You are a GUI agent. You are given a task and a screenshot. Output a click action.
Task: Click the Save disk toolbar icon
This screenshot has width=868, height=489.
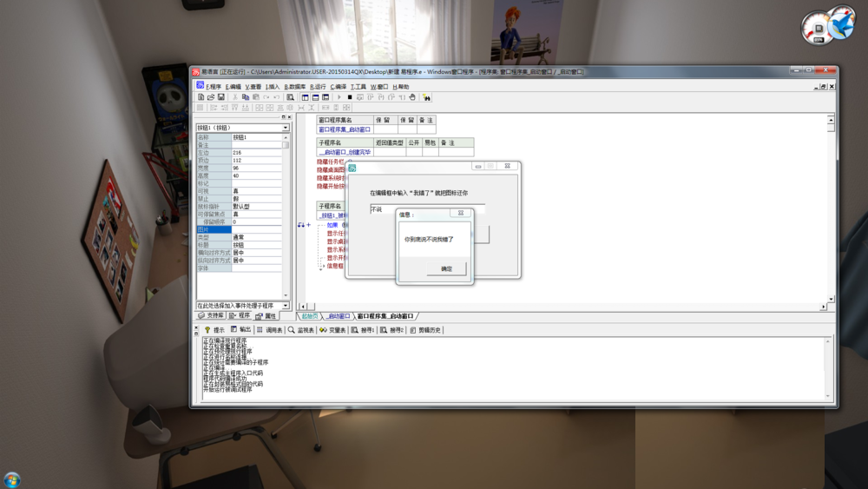220,97
